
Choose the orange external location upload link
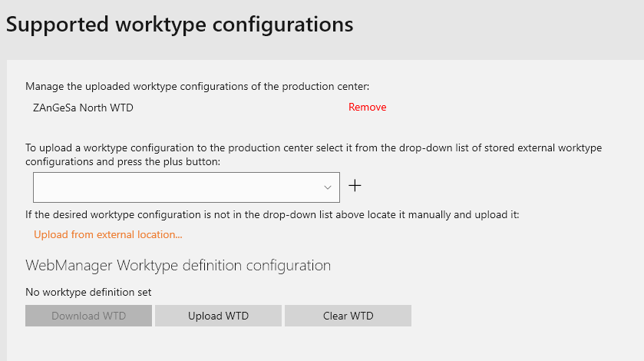(108, 234)
